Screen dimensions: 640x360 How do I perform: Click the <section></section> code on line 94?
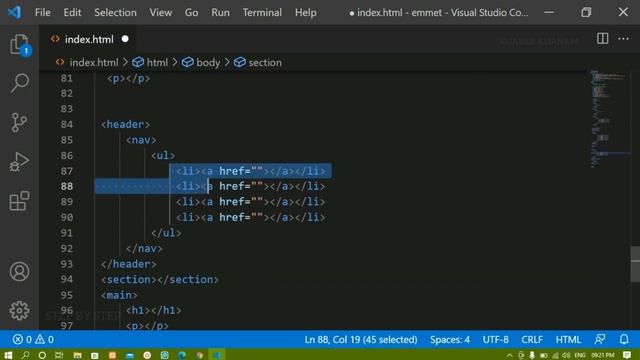pos(160,280)
